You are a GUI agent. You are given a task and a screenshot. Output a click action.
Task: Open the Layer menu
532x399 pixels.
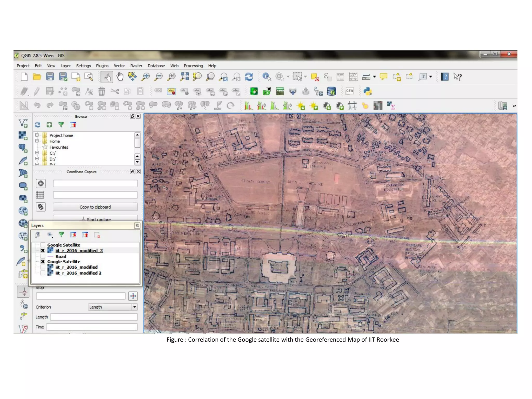(x=65, y=66)
